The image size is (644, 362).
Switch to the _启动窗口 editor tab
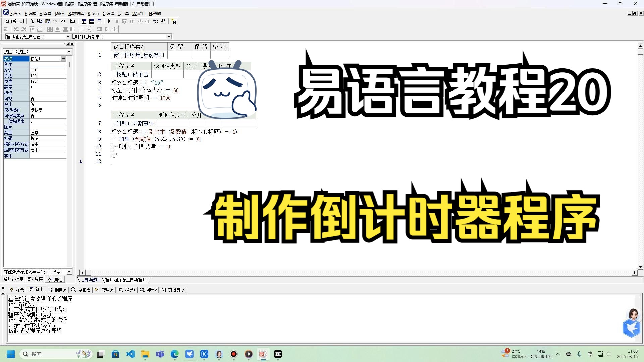91,280
